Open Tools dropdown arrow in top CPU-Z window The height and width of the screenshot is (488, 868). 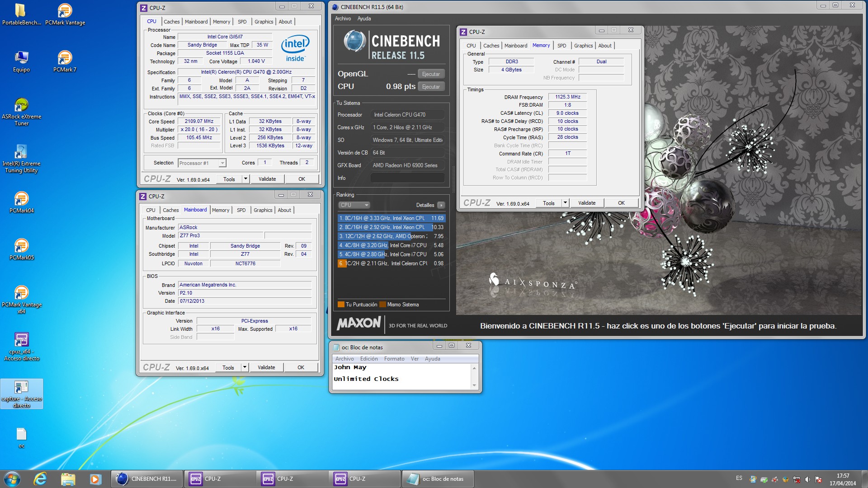tap(245, 179)
